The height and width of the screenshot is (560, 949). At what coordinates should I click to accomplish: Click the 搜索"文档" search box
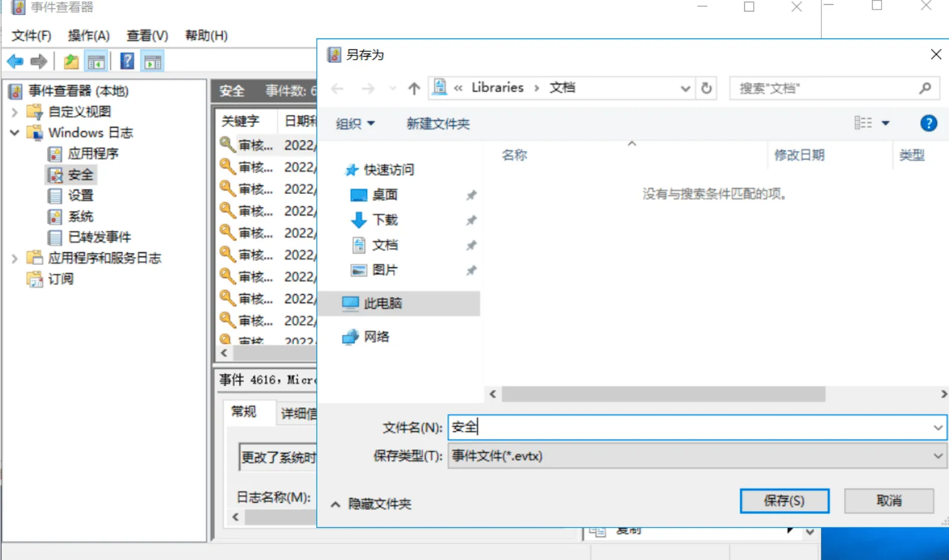pos(834,89)
